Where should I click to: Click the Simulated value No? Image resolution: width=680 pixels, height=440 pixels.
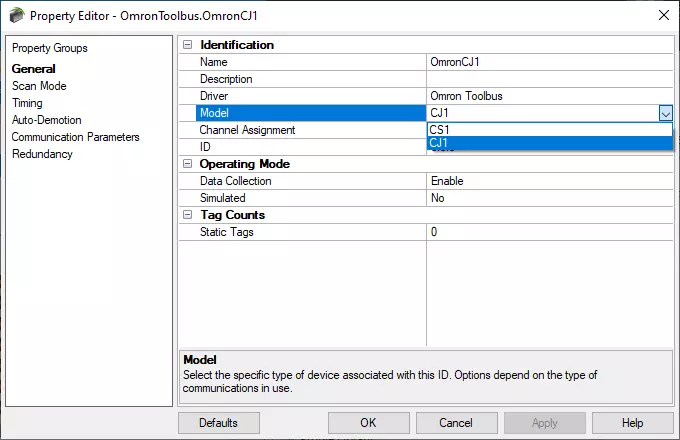pyautogui.click(x=549, y=198)
